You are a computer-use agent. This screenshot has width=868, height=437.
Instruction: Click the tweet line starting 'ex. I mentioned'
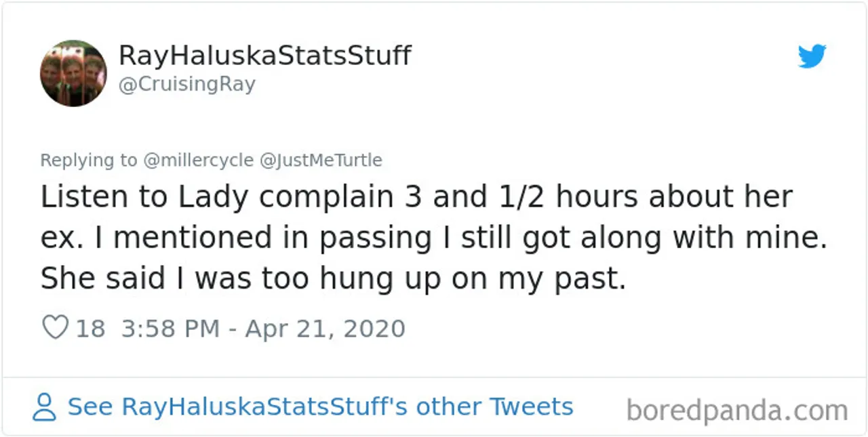tap(434, 238)
